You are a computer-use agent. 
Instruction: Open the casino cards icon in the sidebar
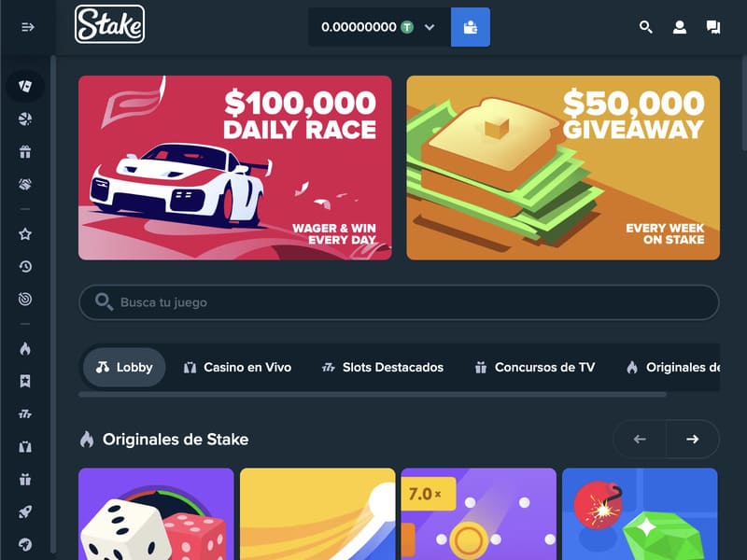coord(25,86)
